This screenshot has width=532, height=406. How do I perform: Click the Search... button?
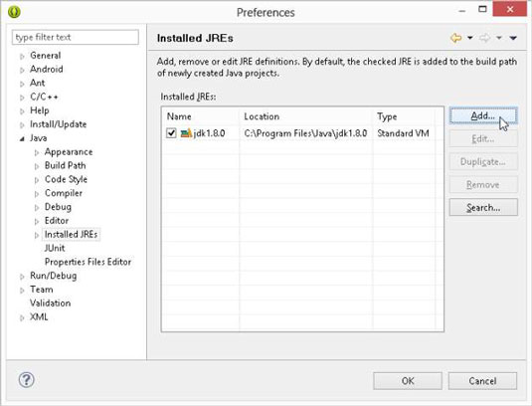(x=483, y=207)
